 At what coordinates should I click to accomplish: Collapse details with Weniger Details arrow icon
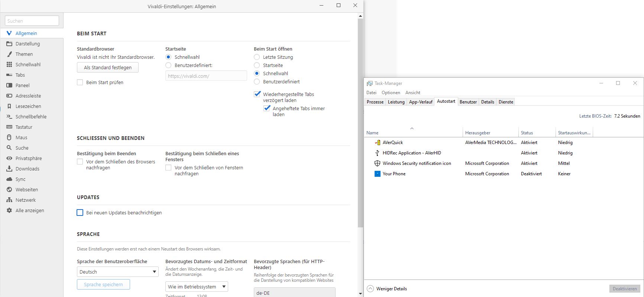pos(370,288)
